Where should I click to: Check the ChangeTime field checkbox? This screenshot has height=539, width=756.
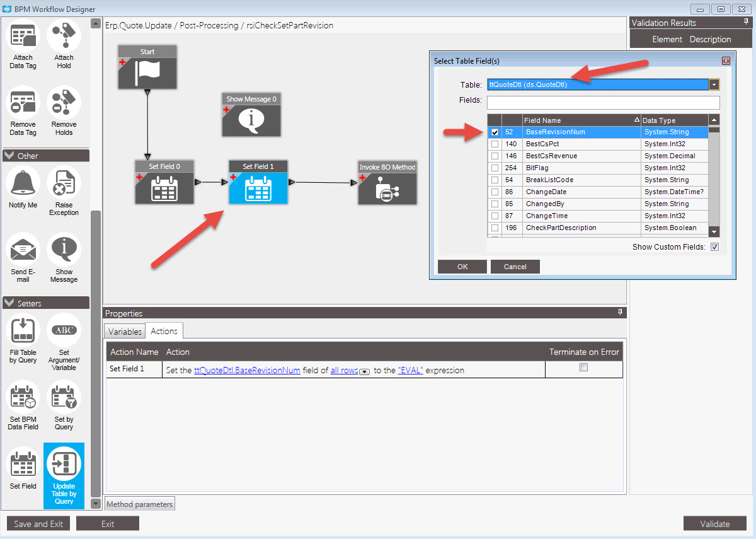tap(495, 216)
